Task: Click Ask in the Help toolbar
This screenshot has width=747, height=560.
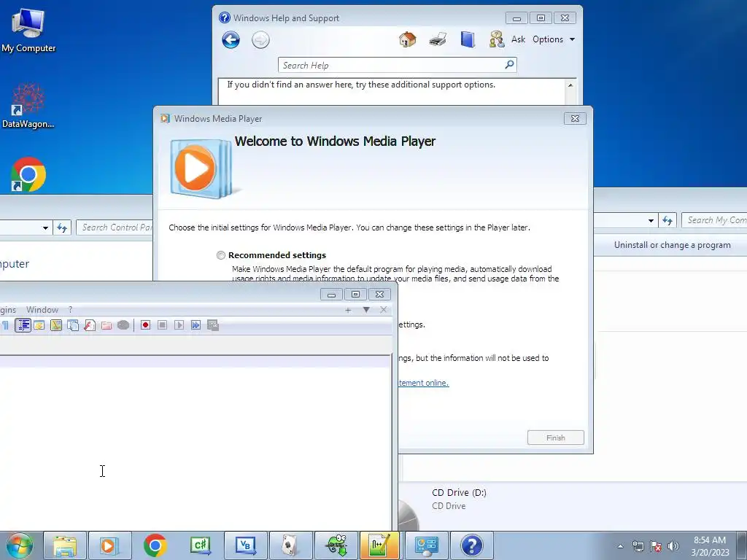Action: click(519, 39)
